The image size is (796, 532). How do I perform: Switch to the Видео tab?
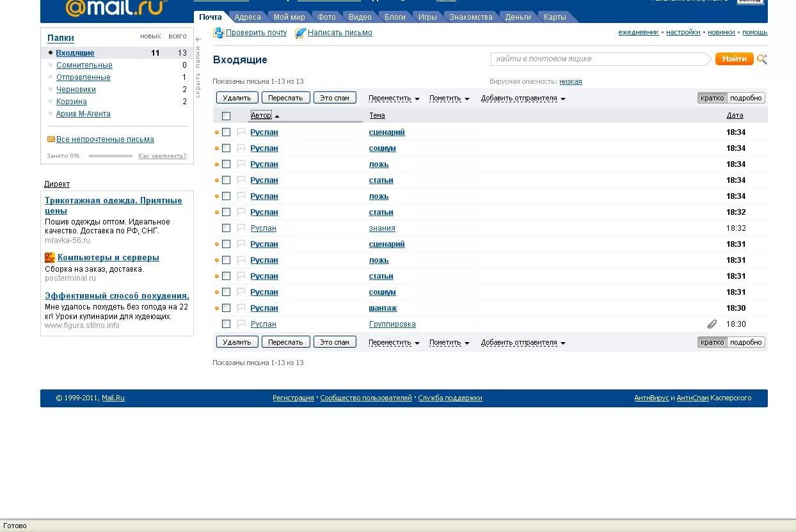coord(360,17)
